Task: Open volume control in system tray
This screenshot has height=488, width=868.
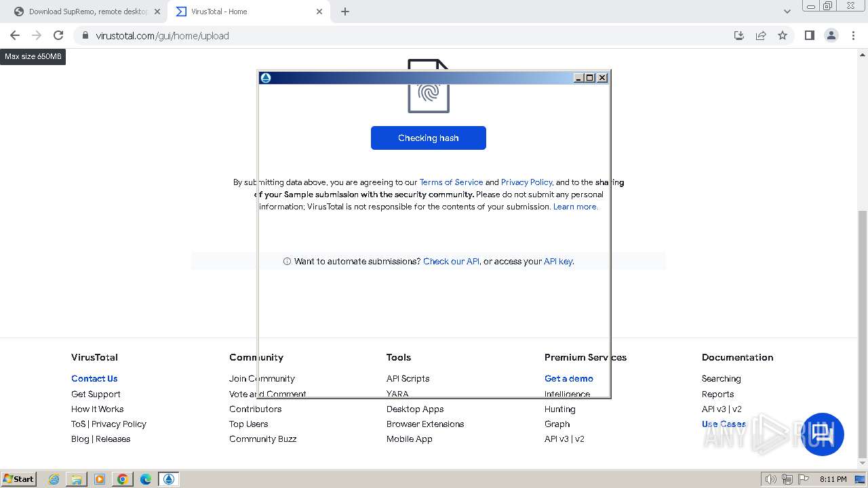Action: (x=771, y=479)
